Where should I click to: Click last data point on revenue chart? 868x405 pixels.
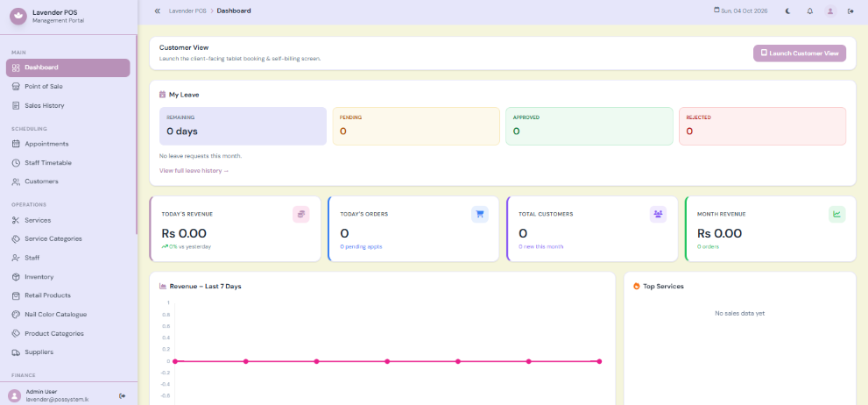coord(599,361)
